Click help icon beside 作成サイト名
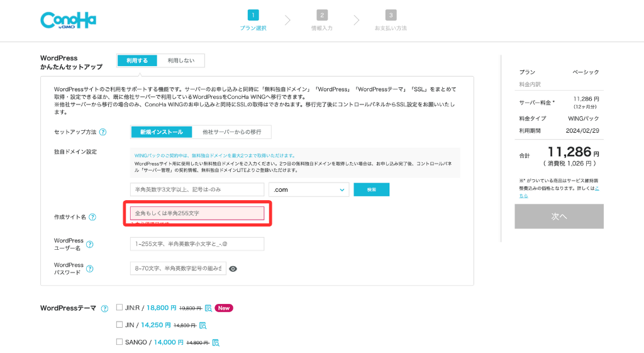 click(92, 217)
